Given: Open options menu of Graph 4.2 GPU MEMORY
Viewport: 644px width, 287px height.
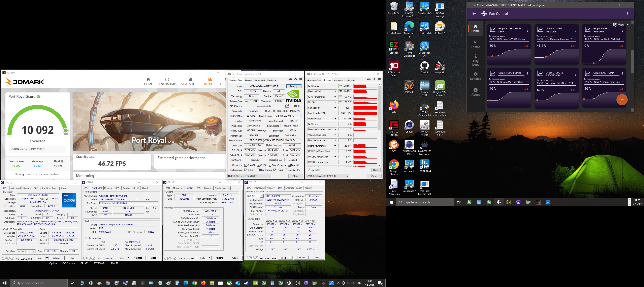Looking at the screenshot, I should (x=575, y=30).
